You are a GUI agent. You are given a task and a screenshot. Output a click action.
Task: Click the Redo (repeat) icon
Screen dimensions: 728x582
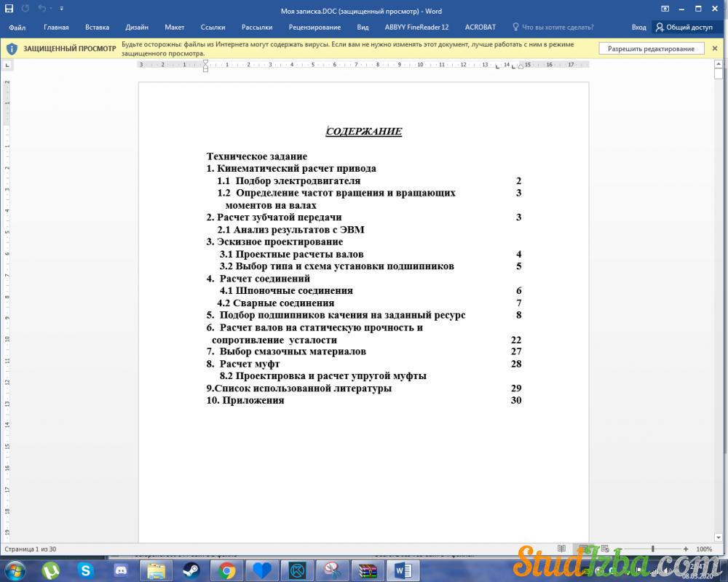[x=25, y=8]
